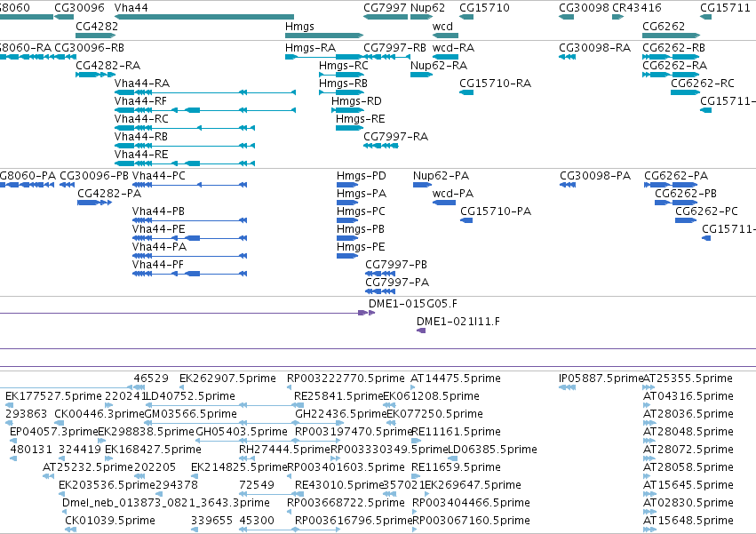Click the Hmgs-PD protein label
Image resolution: width=756 pixels, height=534 pixels.
pos(362,176)
